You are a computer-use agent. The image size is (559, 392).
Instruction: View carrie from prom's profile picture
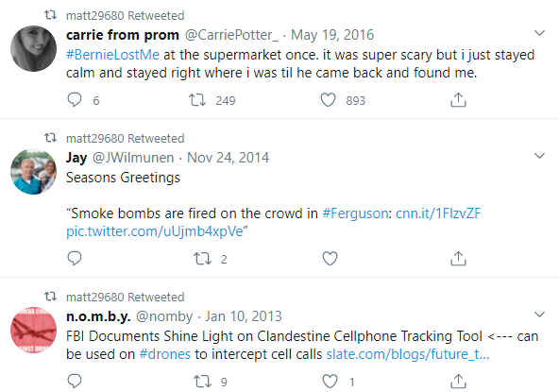click(x=33, y=48)
